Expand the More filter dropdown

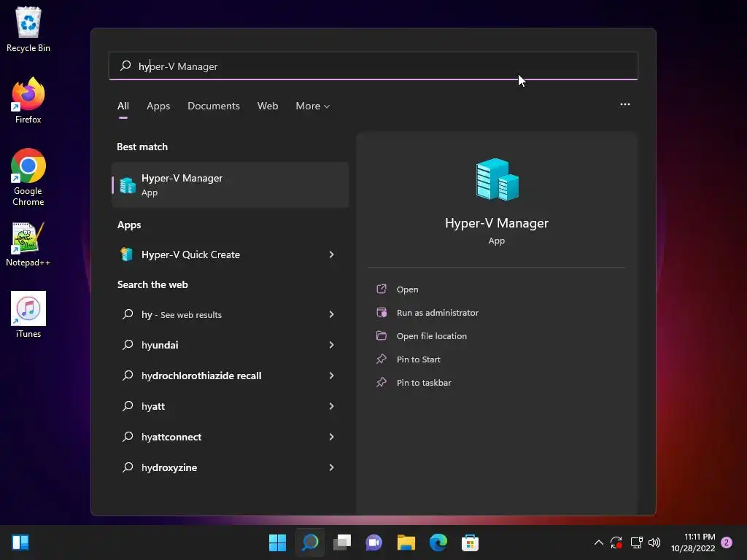pyautogui.click(x=312, y=106)
